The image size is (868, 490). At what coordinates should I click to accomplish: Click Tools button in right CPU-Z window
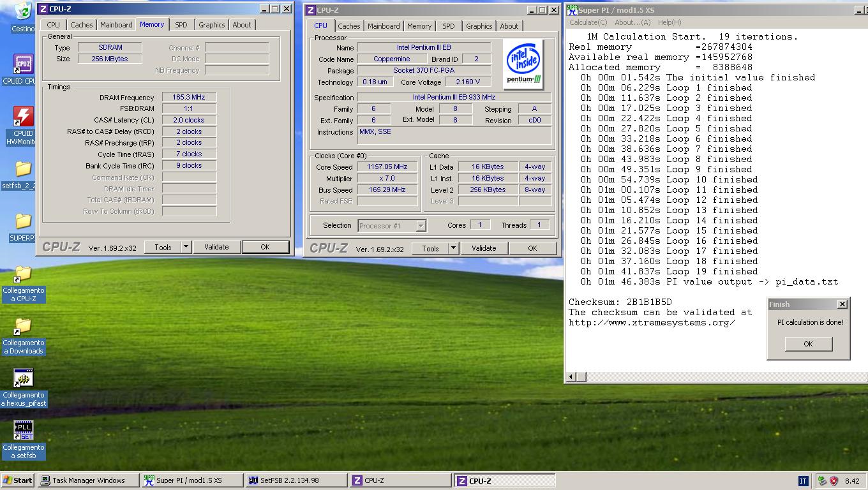[430, 248]
